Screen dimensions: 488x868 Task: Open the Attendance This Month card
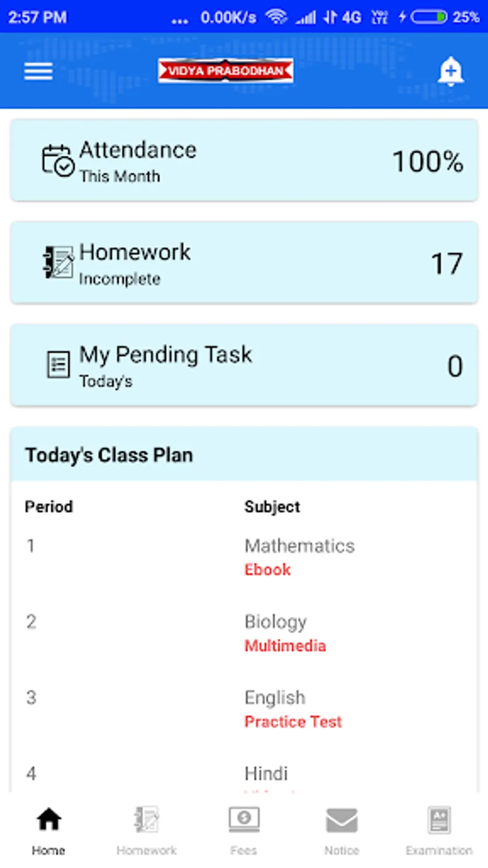coord(244,161)
